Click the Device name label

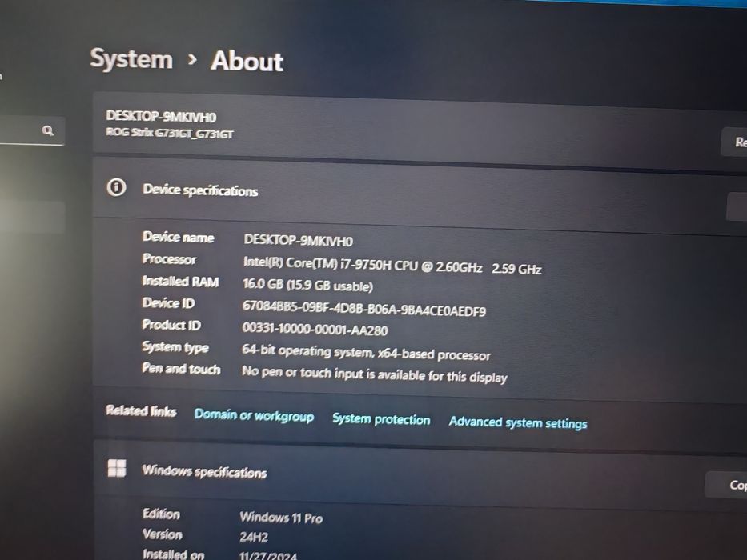click(x=179, y=237)
